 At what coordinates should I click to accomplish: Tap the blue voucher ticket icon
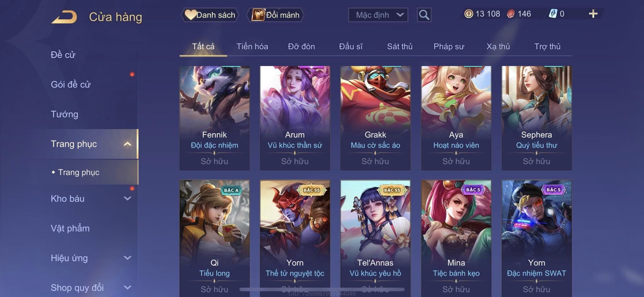point(553,14)
